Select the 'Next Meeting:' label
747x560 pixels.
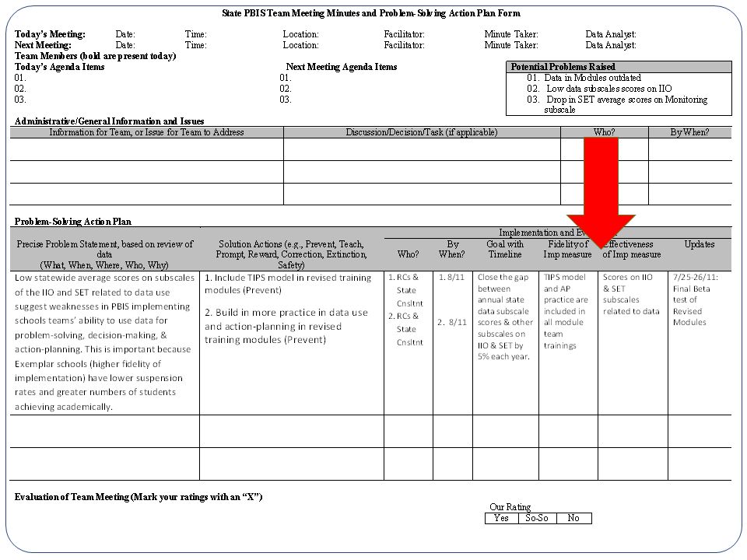43,45
